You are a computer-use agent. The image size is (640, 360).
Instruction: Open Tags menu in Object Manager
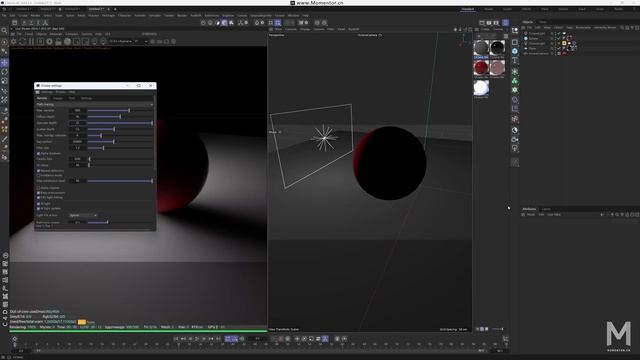569,28
